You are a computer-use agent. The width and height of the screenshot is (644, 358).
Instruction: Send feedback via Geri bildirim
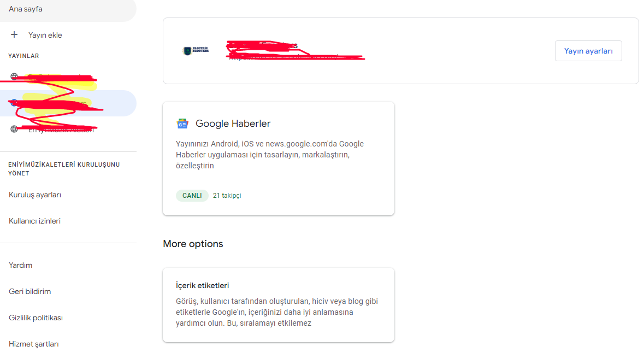coord(29,292)
